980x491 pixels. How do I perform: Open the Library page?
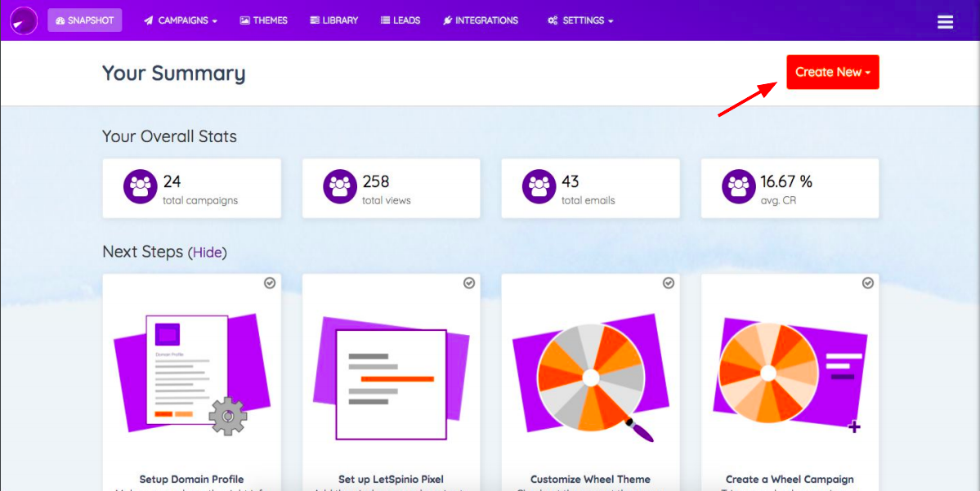click(x=334, y=20)
